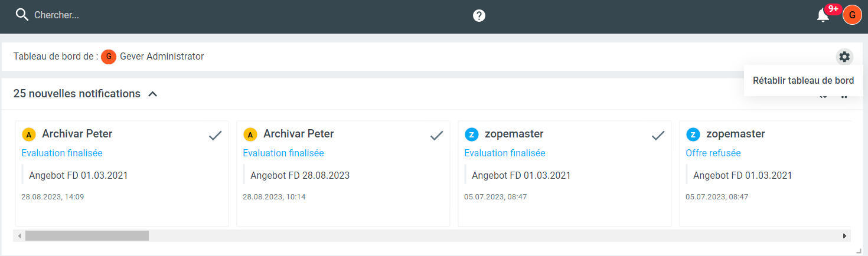Screen dimensions: 868x256
Task: Mark the 28.08.2023 10:14 notification as read
Action: 436,136
